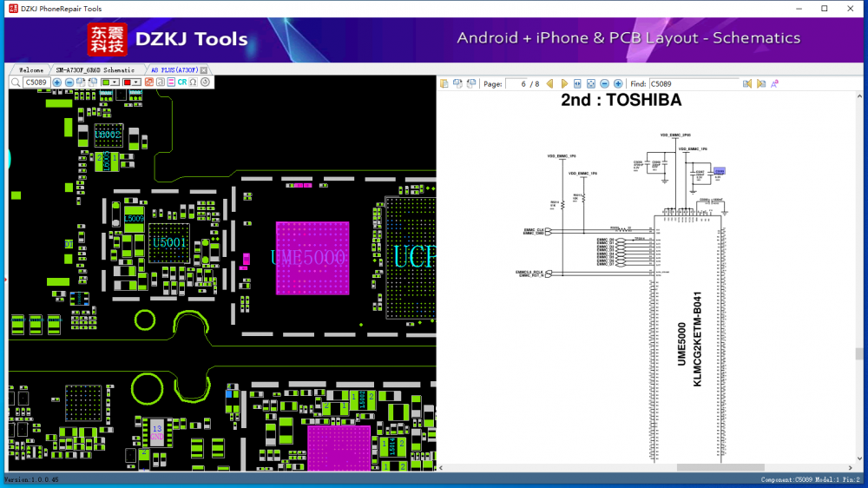
Task: Select the U5001 component on the board
Action: 168,242
